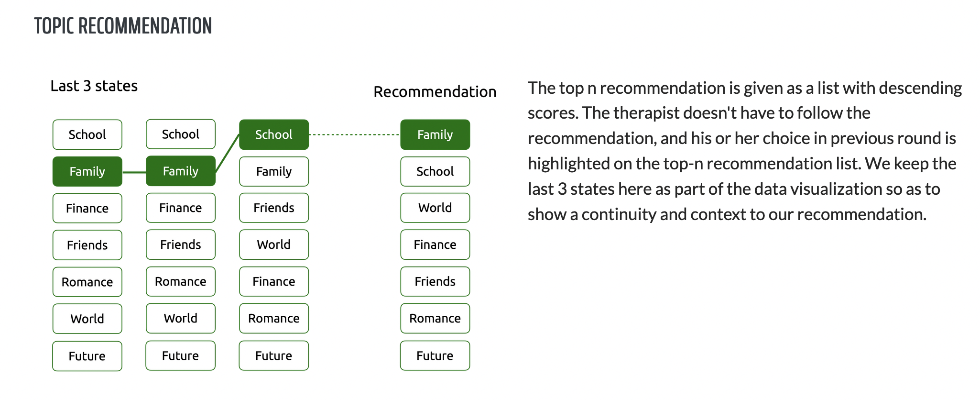Image resolution: width=980 pixels, height=400 pixels.
Task: Choose Friends in the Recommendation list
Action: [x=435, y=281]
